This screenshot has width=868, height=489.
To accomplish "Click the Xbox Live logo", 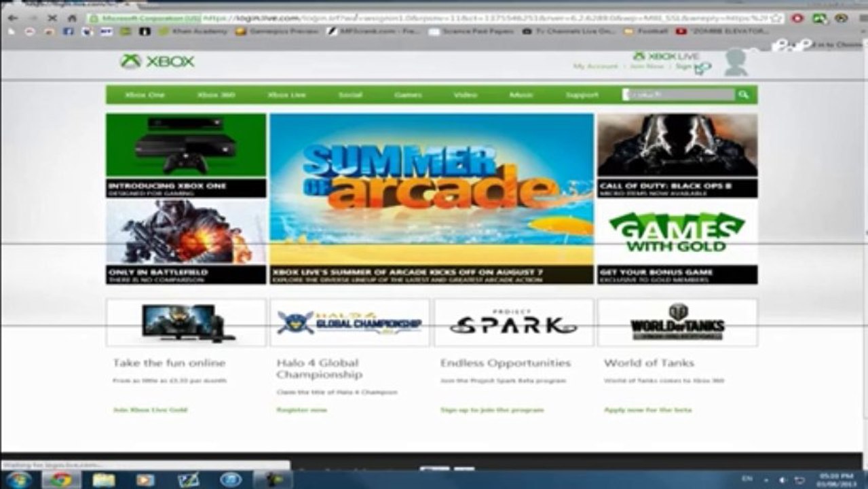I will click(x=666, y=56).
